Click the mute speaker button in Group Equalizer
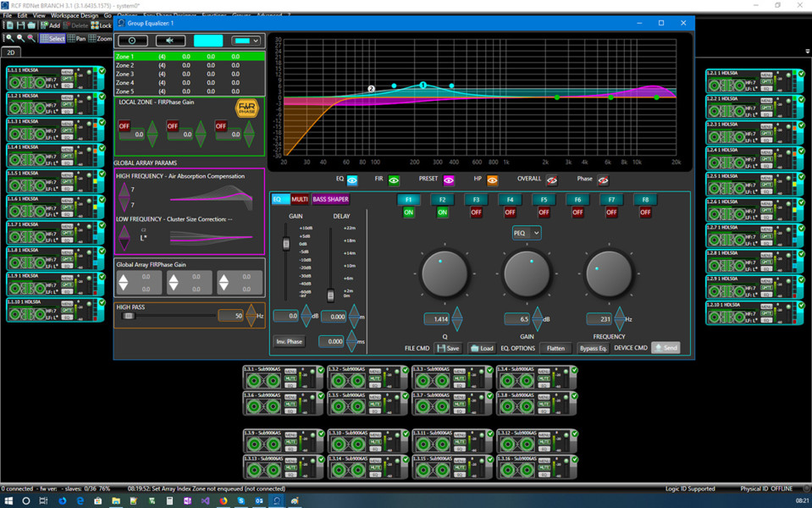The image size is (812, 508). click(x=170, y=41)
